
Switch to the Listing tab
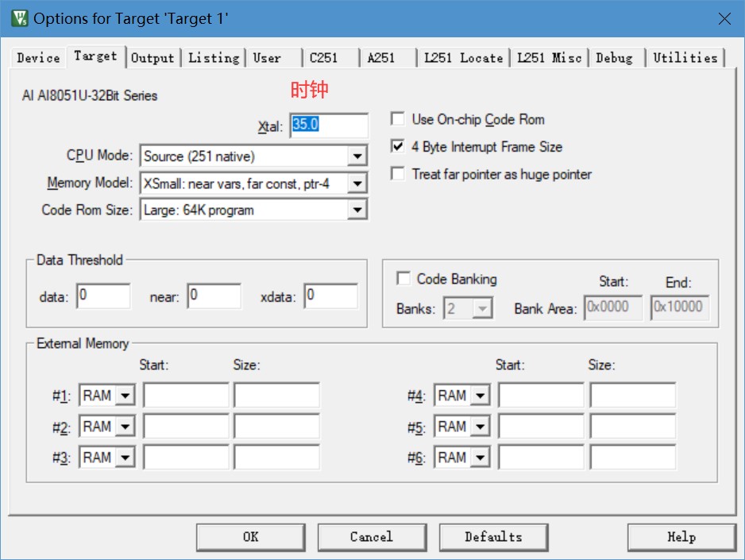[x=214, y=58]
